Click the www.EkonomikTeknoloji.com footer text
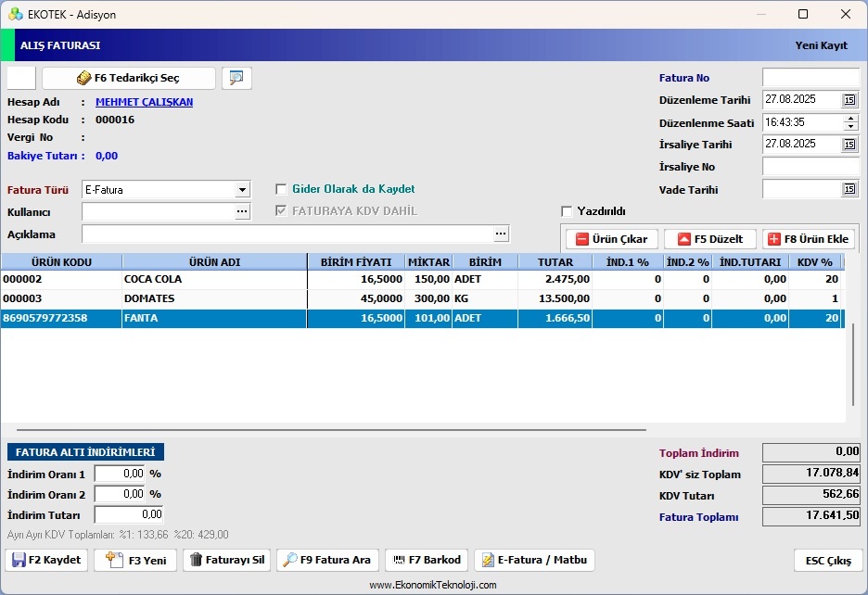The image size is (868, 595). [433, 585]
